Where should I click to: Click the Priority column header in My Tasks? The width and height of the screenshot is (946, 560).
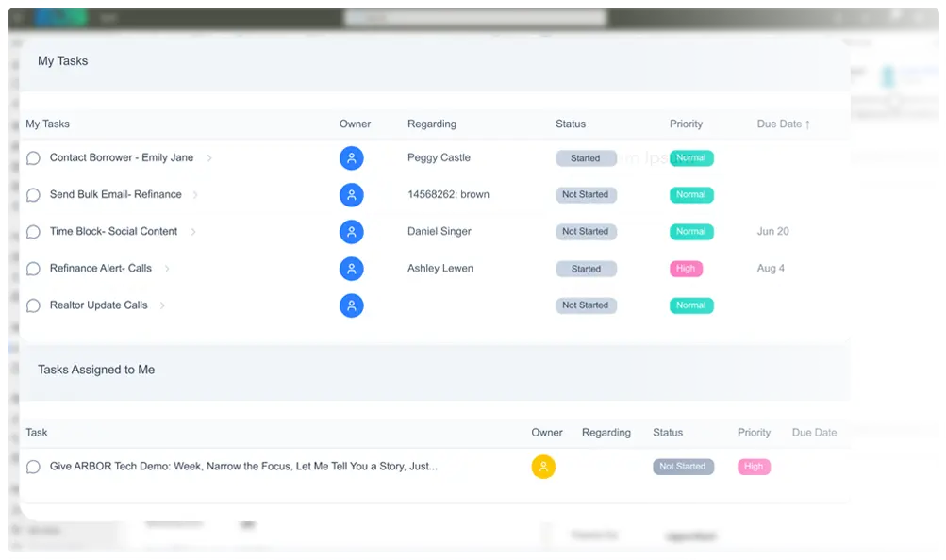(686, 124)
